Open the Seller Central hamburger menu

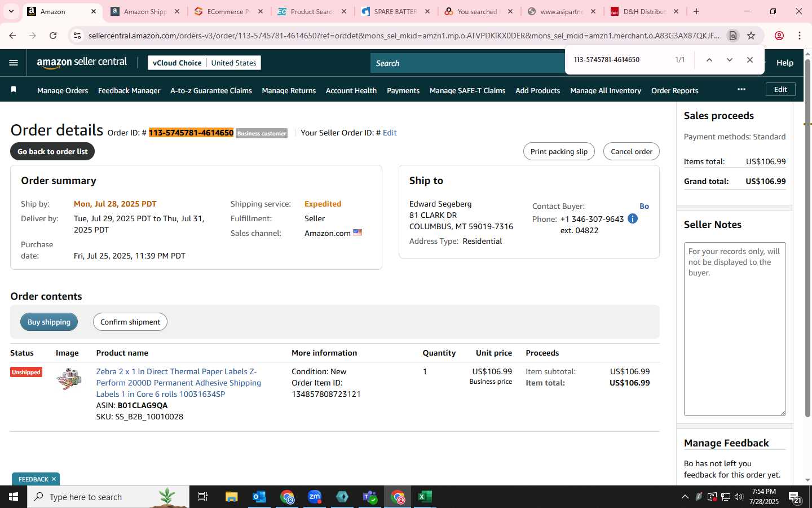14,63
